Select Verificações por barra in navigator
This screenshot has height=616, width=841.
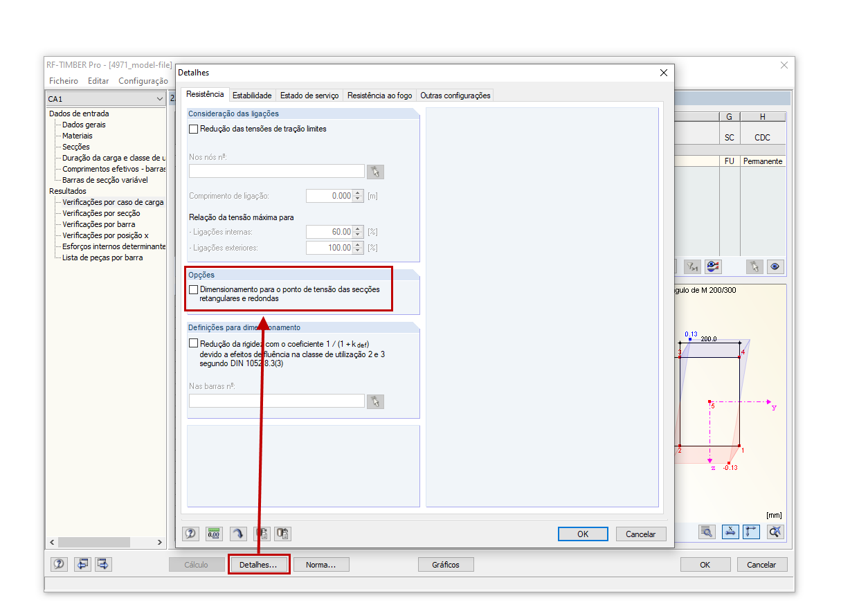click(99, 224)
